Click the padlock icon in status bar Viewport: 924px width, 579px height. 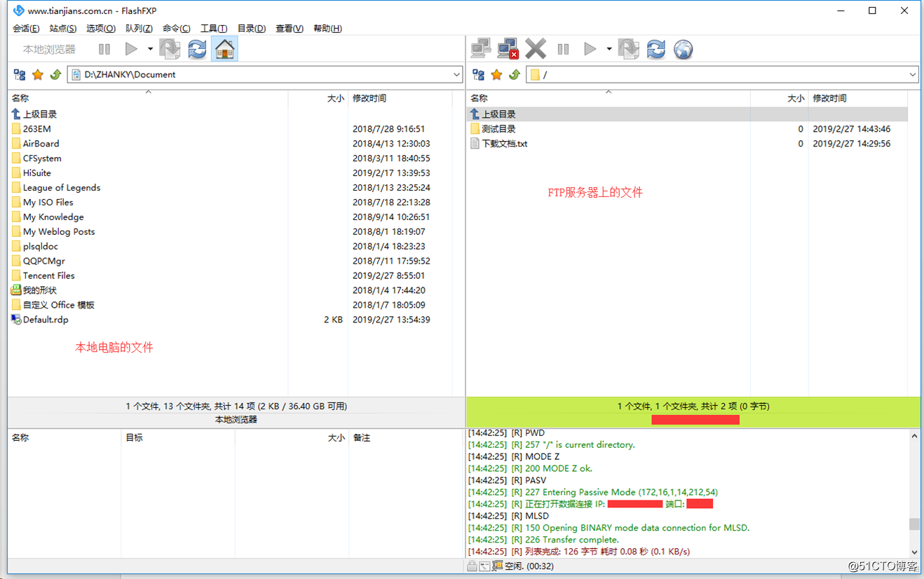tap(473, 566)
